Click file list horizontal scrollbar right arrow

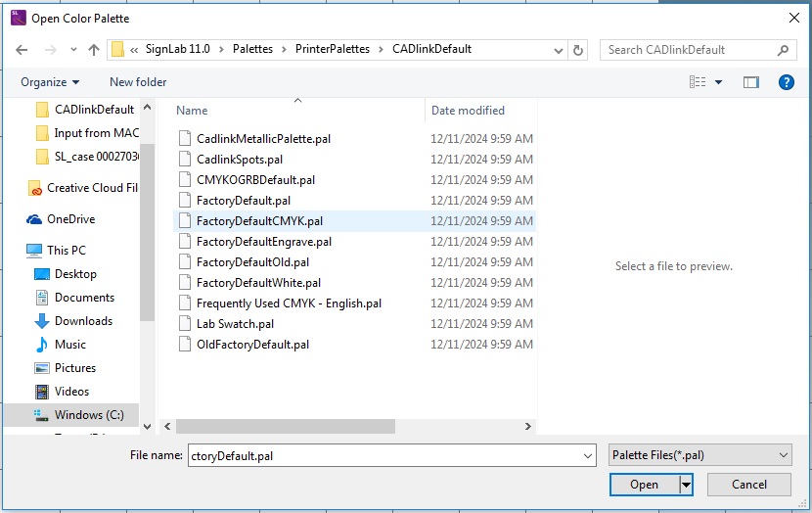527,427
